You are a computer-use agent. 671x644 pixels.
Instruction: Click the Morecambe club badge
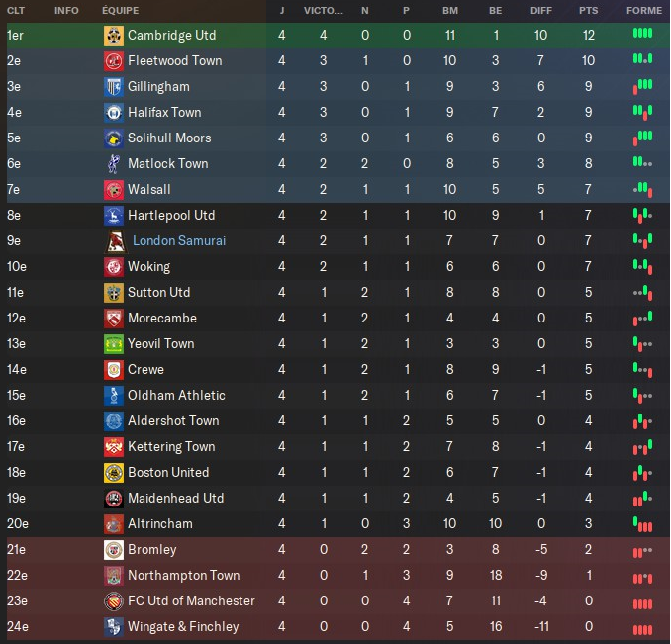[114, 319]
